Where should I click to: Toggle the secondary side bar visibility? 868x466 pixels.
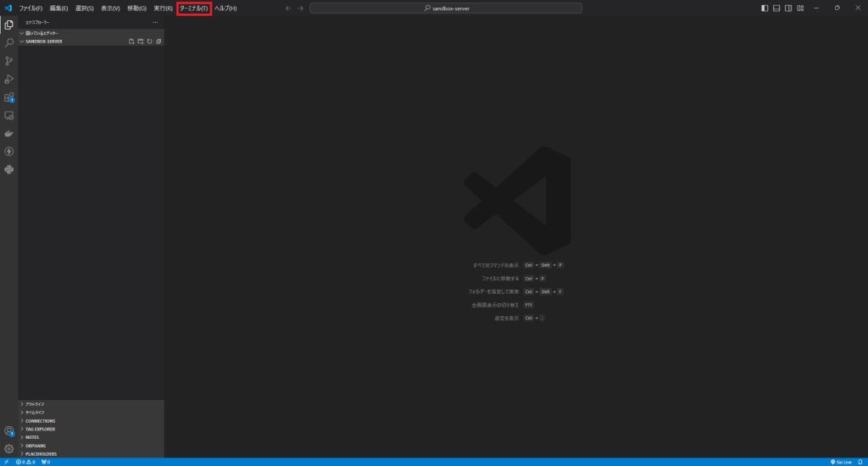click(788, 8)
